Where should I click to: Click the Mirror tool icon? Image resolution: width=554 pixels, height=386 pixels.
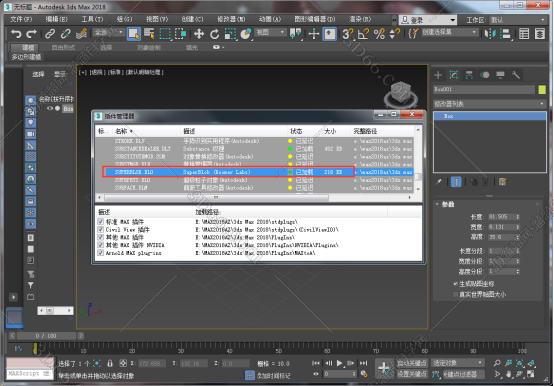tap(490, 34)
